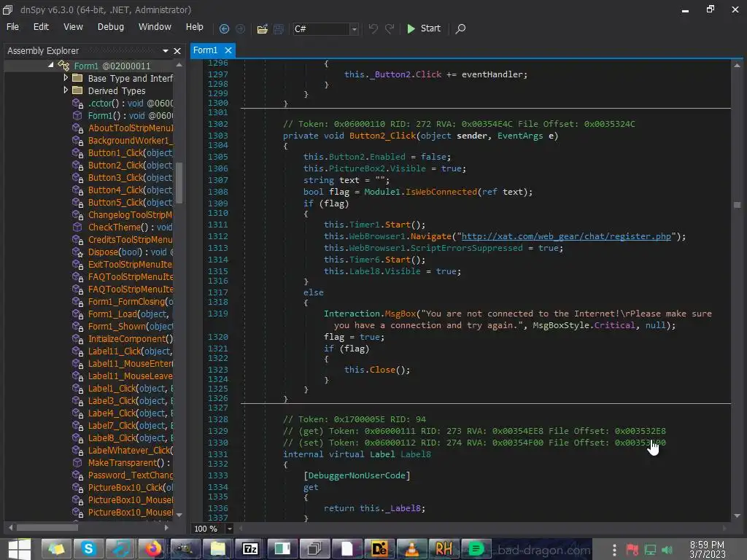The height and width of the screenshot is (560, 747).
Task: Click the Password_TextChanged method icon
Action: pyautogui.click(x=77, y=475)
